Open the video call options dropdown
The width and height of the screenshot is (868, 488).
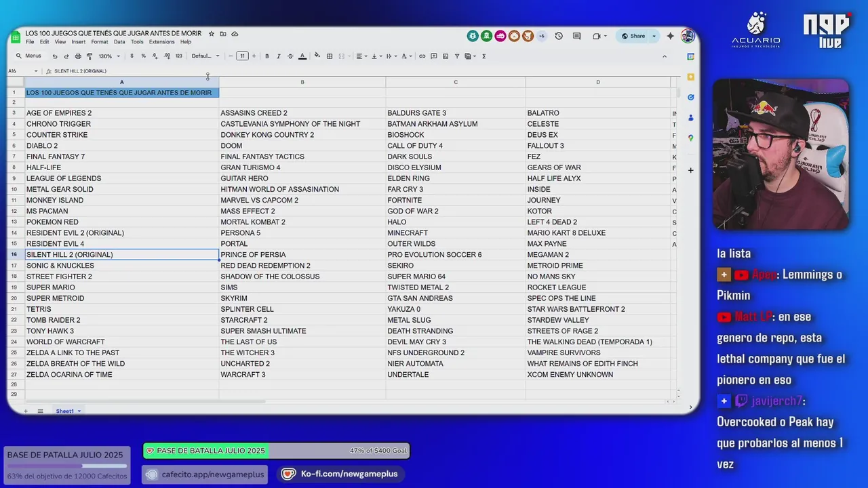click(606, 36)
